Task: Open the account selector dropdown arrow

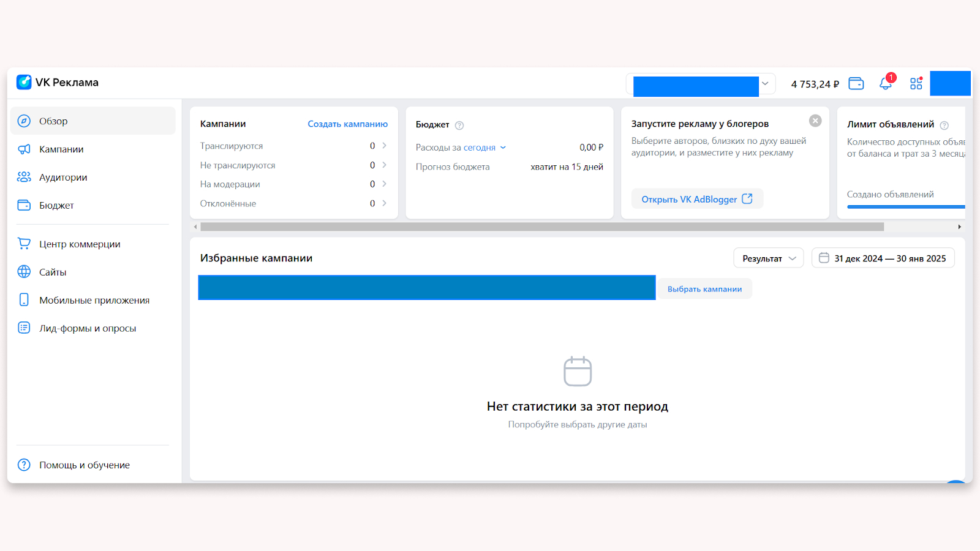Action: click(x=765, y=83)
